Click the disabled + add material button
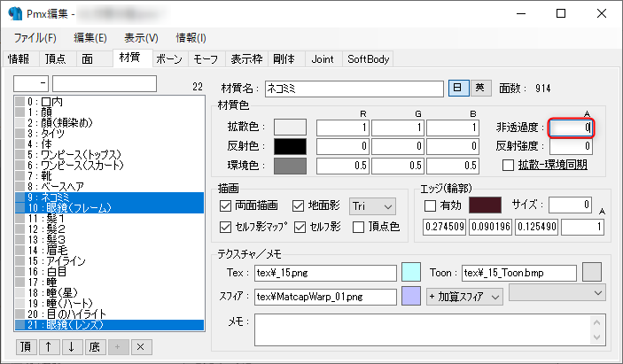The image size is (623, 364). point(118,347)
